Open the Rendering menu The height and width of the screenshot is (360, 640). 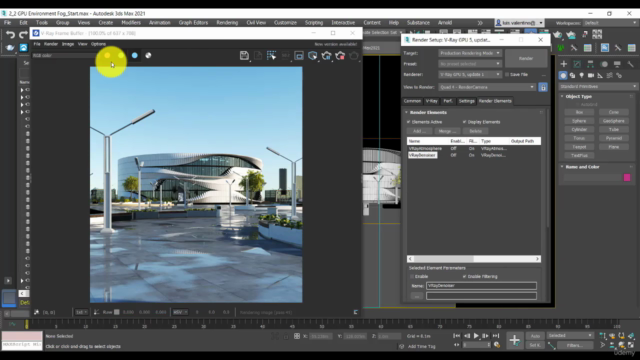[227, 22]
